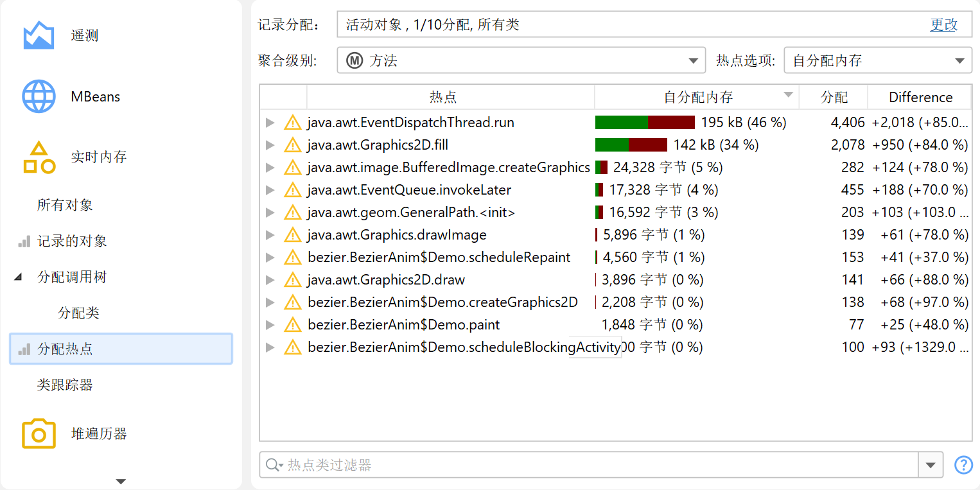
Task: Click the 更改 link
Action: pyautogui.click(x=943, y=25)
